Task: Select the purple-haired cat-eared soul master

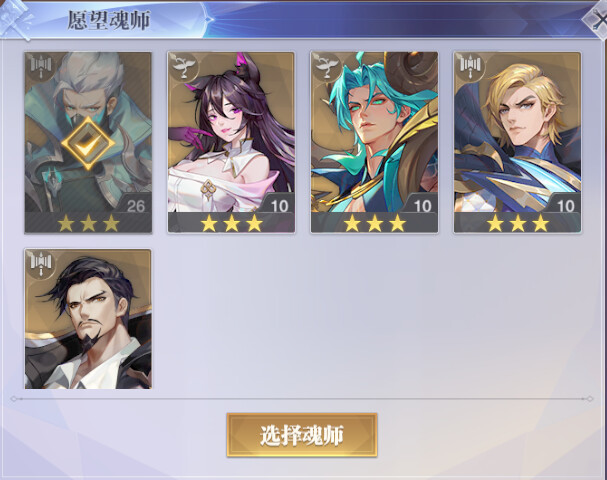Action: pyautogui.click(x=231, y=142)
